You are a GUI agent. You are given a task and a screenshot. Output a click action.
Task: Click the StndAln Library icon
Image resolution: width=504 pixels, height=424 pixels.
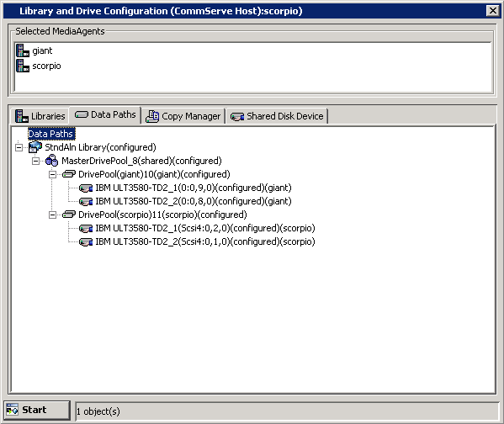[x=35, y=147]
